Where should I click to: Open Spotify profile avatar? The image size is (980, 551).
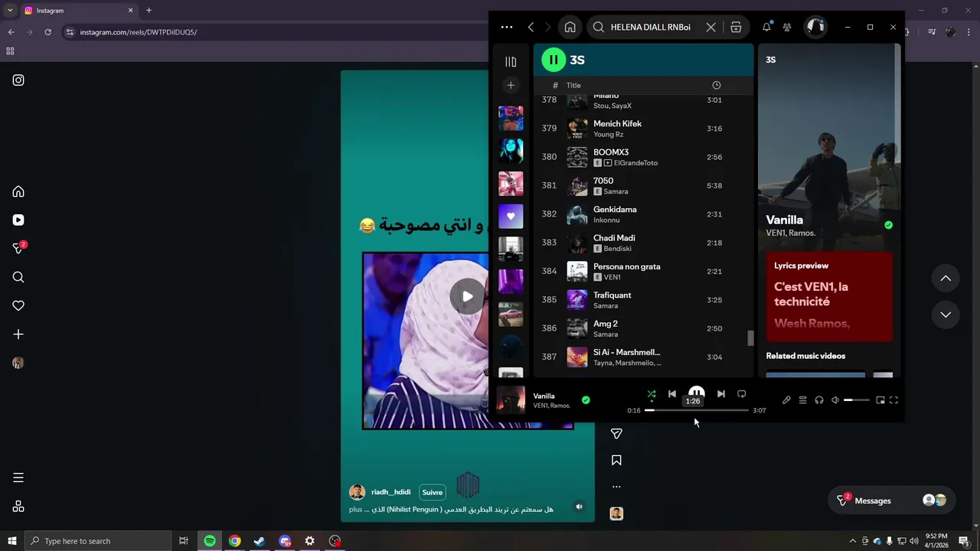[x=815, y=27]
